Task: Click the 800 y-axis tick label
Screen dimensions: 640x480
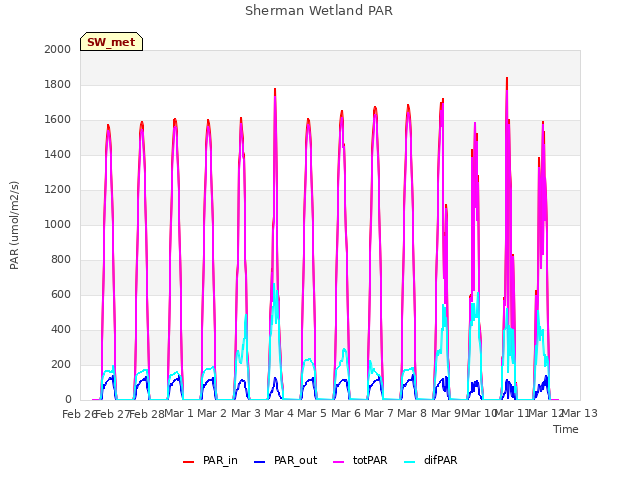Action: pyautogui.click(x=61, y=260)
